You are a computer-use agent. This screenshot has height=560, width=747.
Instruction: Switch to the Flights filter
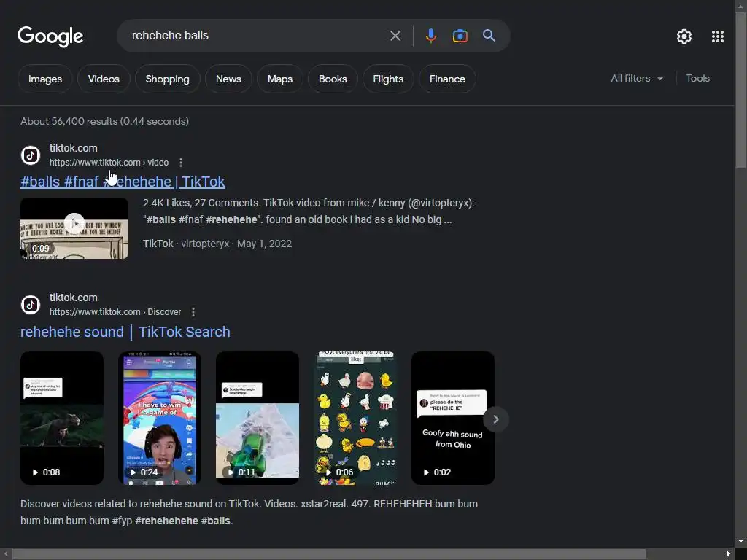(x=388, y=79)
